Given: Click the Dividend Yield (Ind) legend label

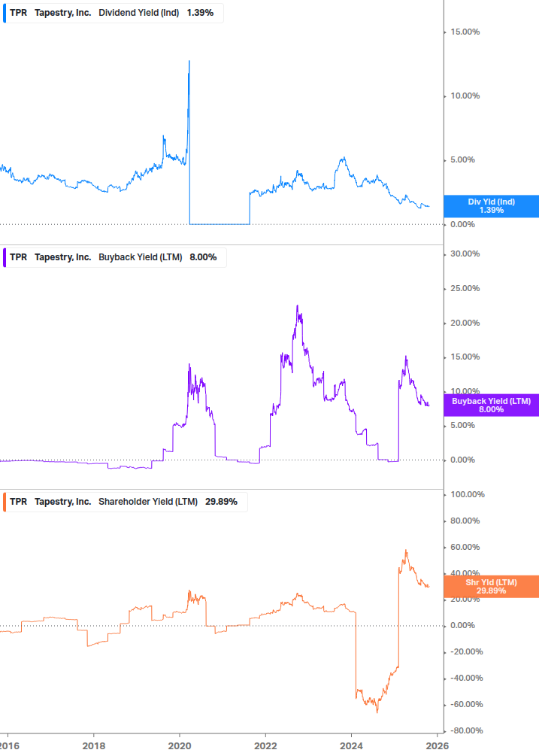Looking at the screenshot, I should pos(139,13).
